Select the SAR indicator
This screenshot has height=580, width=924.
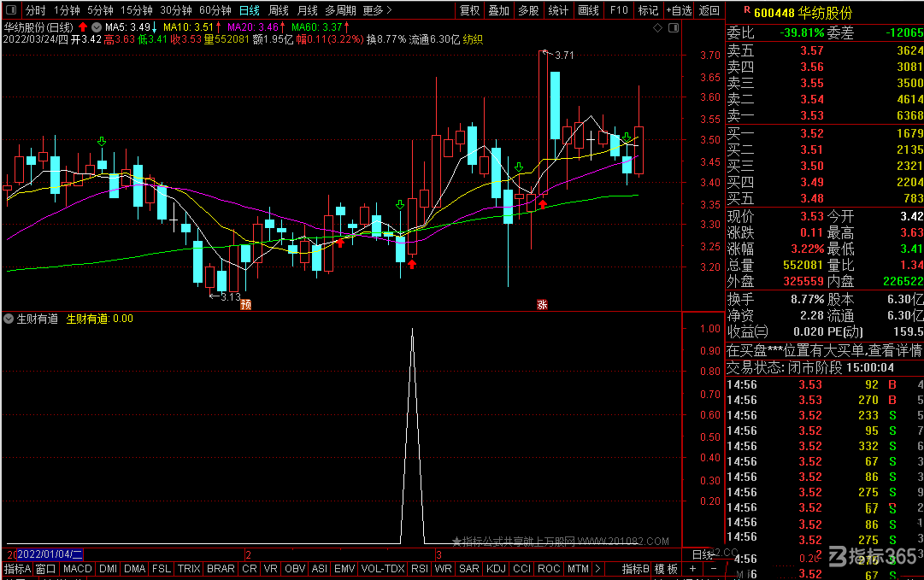[468, 569]
